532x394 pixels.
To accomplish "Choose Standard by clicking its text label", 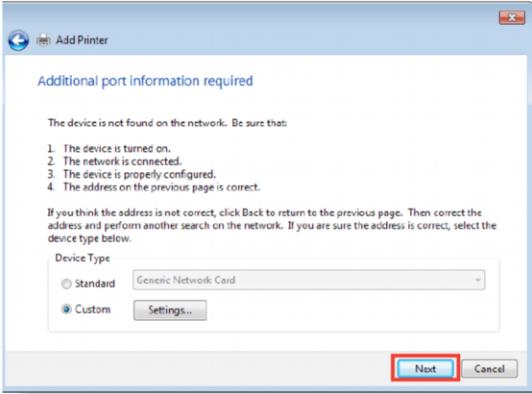I will click(x=95, y=283).
